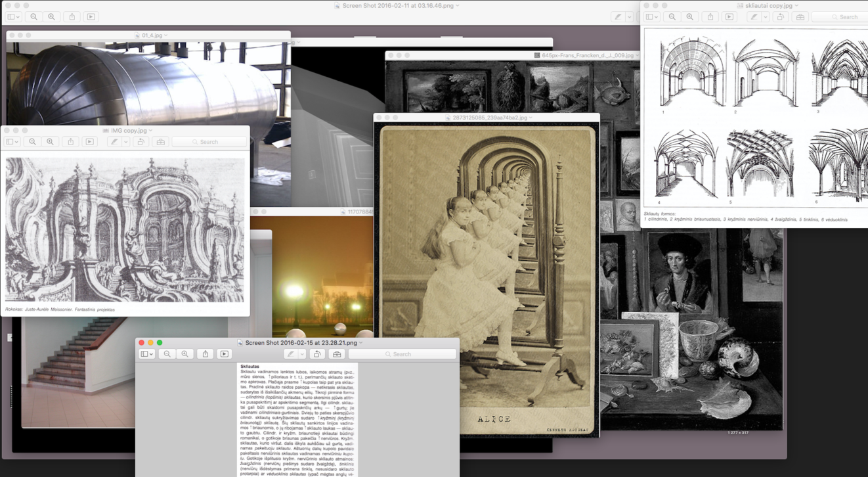The width and height of the screenshot is (868, 477).
Task: Zoom in on skliautai copy.jpg window
Action: click(689, 17)
